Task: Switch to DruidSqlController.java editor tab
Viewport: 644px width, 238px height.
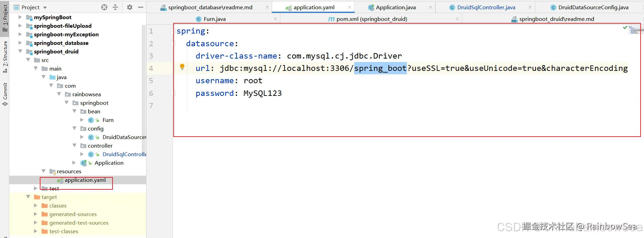Action: click(486, 7)
